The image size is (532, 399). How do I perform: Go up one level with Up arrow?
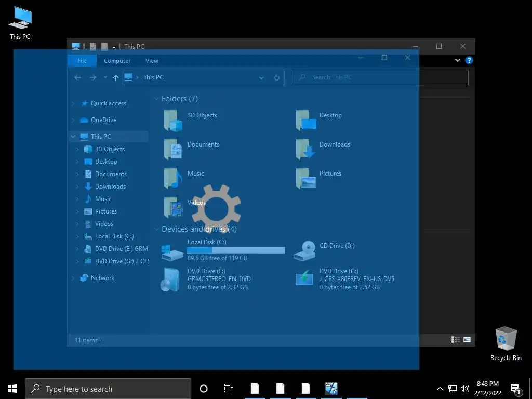116,78
